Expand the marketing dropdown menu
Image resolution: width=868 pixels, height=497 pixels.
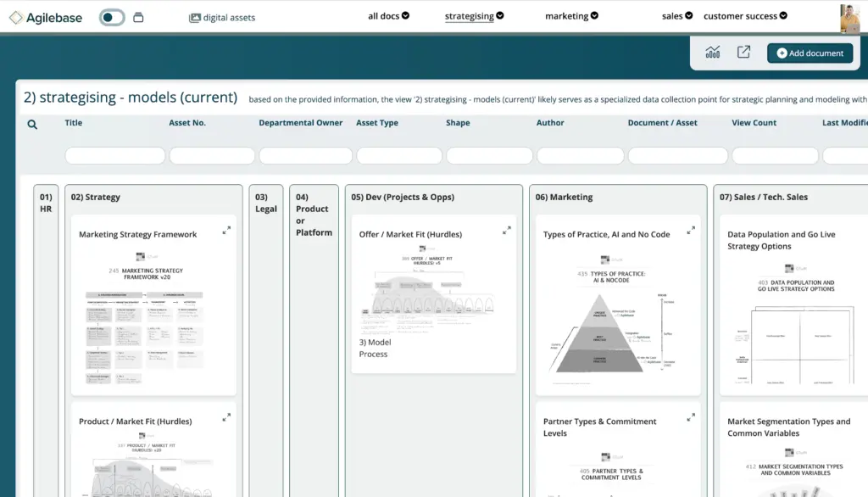click(x=571, y=16)
